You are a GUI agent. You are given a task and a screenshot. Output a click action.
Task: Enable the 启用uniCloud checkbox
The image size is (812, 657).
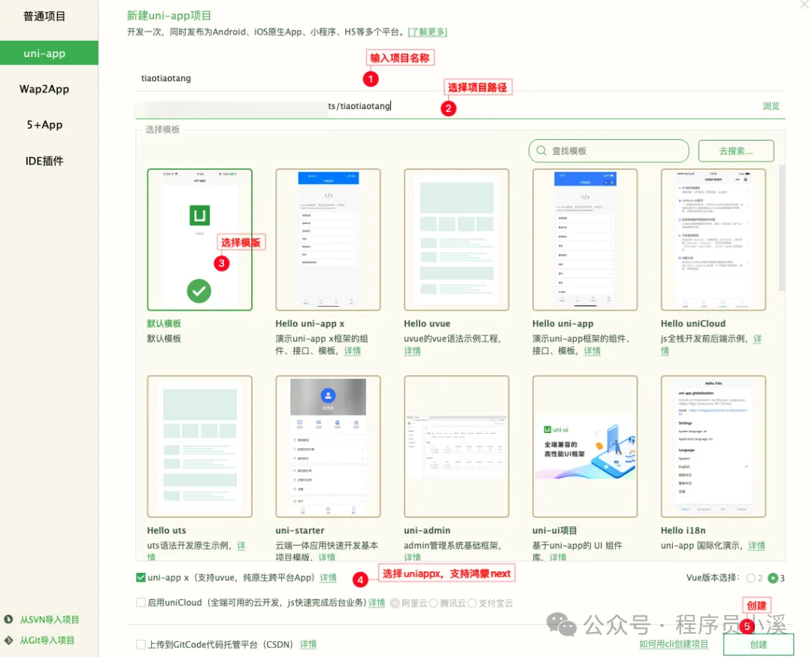click(x=140, y=602)
